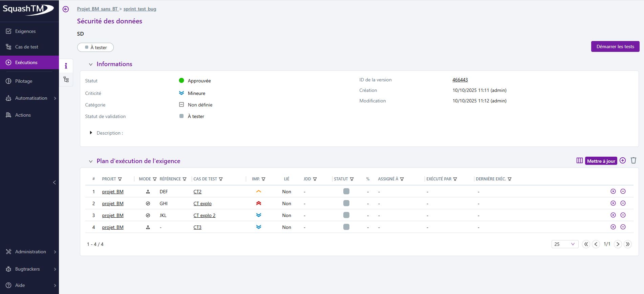Click the add test plan item icon

click(623, 161)
